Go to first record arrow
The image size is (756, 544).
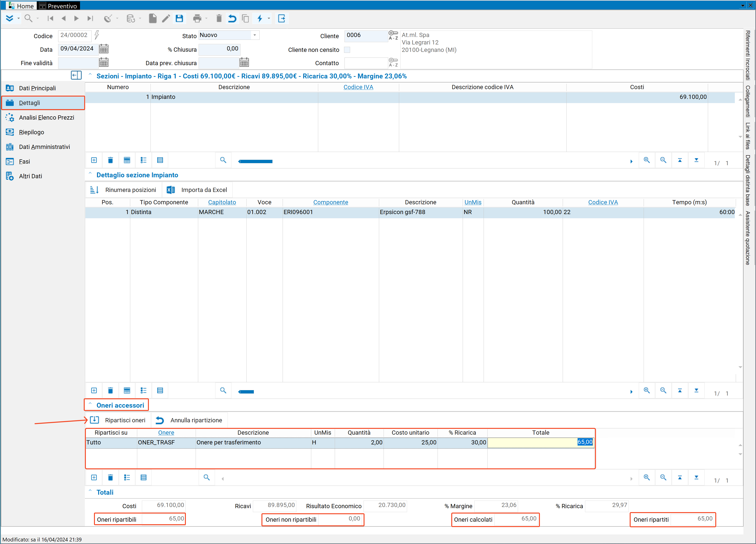pyautogui.click(x=50, y=18)
